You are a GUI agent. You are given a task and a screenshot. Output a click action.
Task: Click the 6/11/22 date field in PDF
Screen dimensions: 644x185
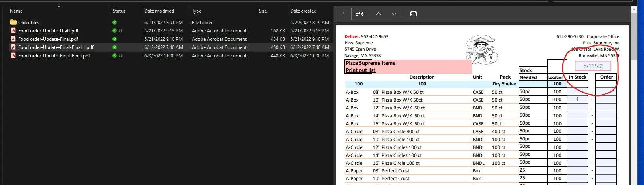(593, 66)
